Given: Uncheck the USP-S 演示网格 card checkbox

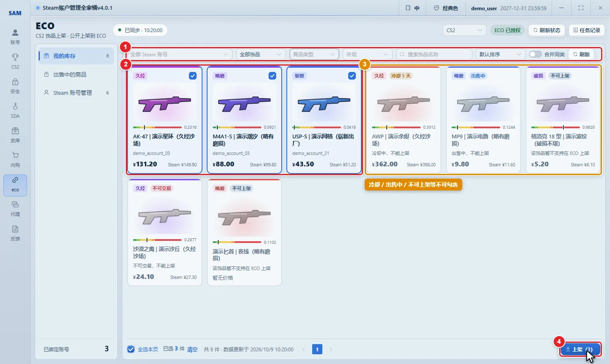Looking at the screenshot, I should pos(352,76).
